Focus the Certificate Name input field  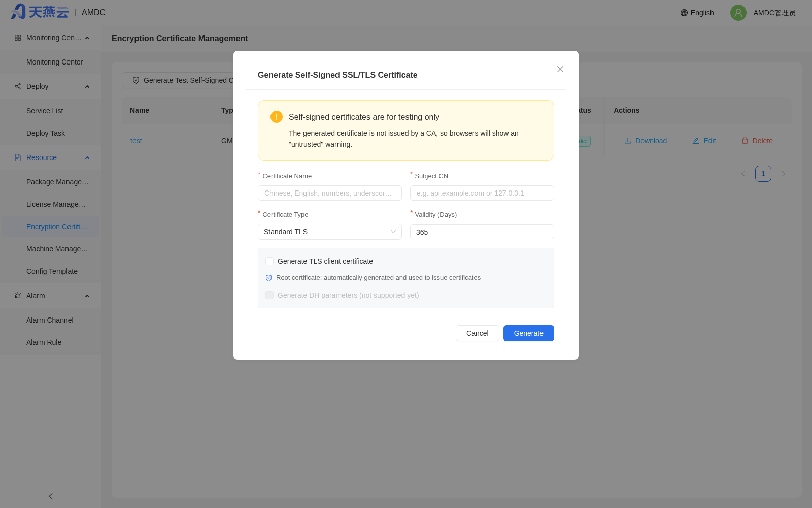330,193
